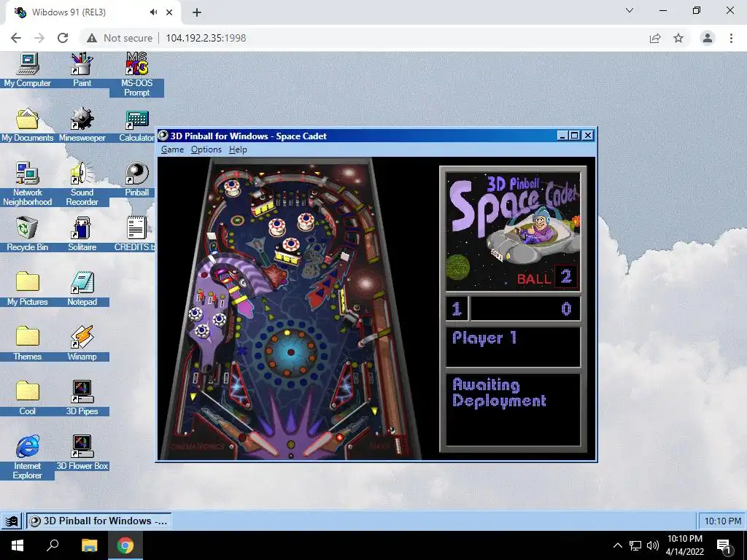Open the Windows Start menu
Screen dimensions: 747x560
tap(18, 545)
